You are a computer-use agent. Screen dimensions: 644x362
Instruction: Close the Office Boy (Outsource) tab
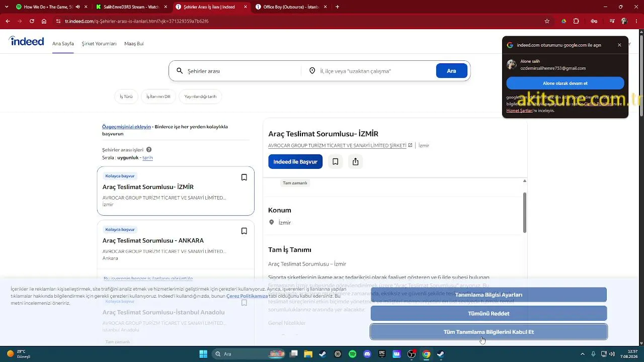pyautogui.click(x=325, y=7)
